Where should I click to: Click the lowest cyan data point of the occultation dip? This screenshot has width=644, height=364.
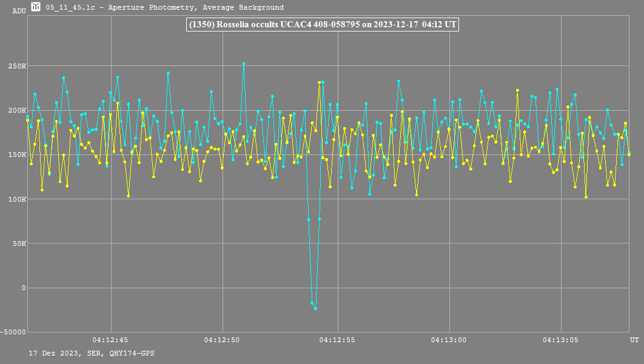click(315, 308)
